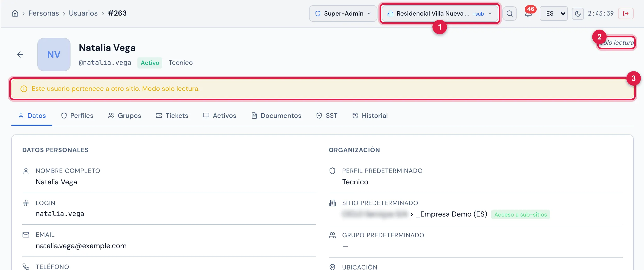The image size is (644, 270).
Task: Click the @natalia.vega username
Action: click(x=105, y=63)
